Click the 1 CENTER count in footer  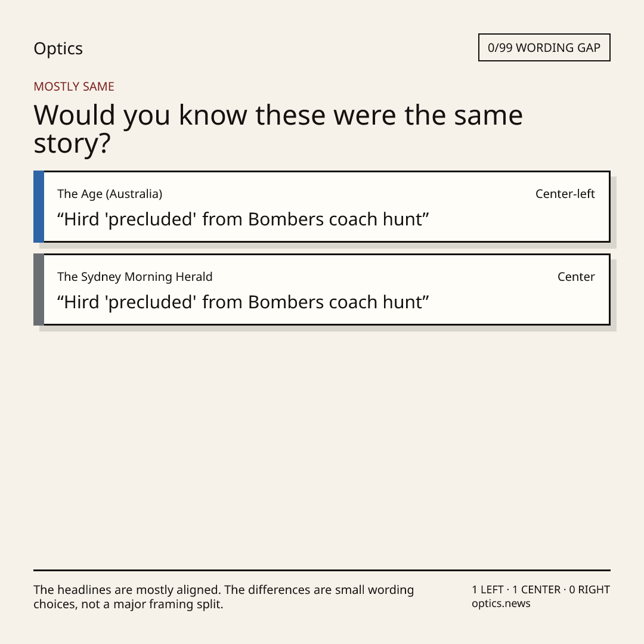pyautogui.click(x=536, y=590)
